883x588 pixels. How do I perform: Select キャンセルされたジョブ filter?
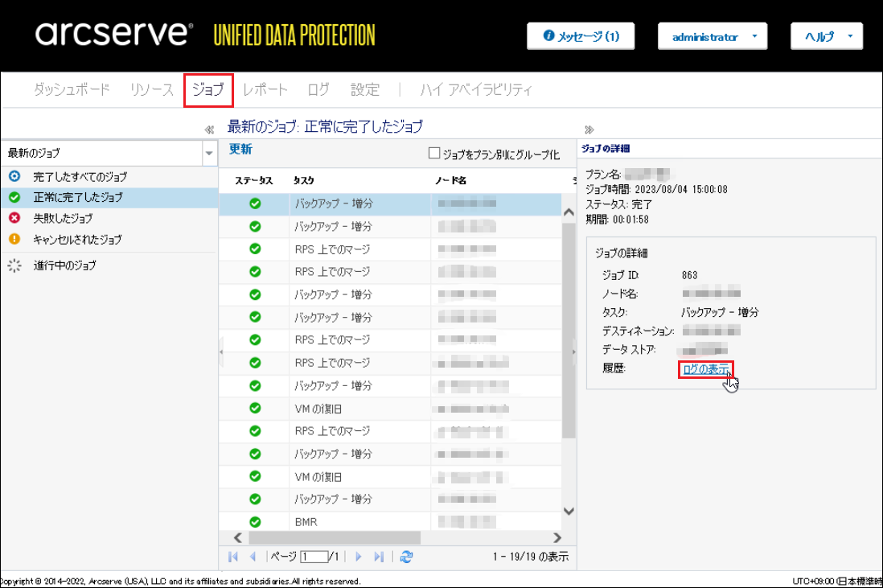(x=109, y=240)
